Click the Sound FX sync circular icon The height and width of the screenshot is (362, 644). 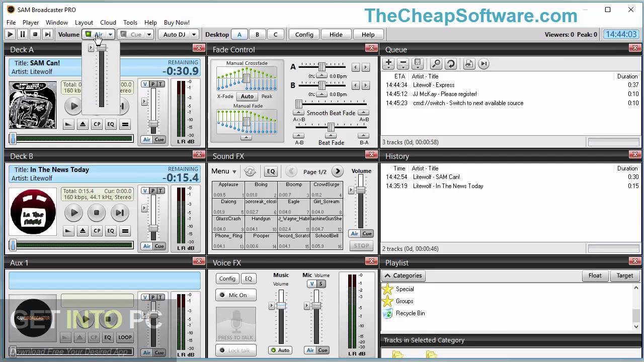coord(250,171)
